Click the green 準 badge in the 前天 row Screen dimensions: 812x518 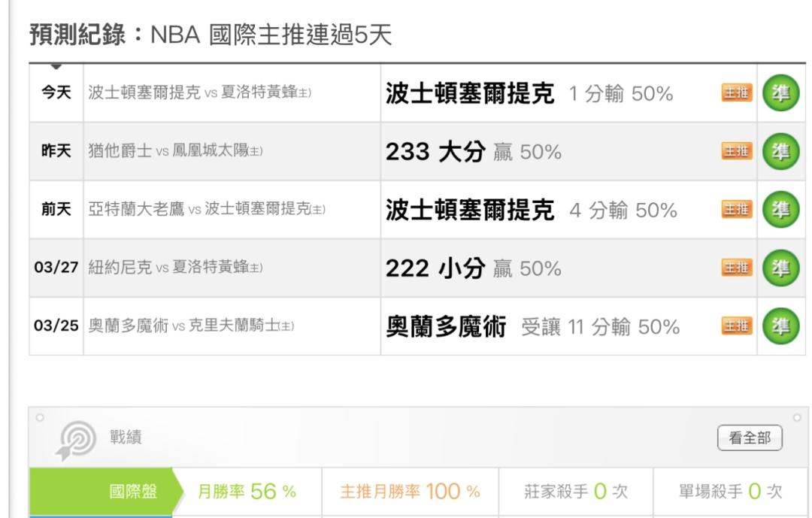pos(781,210)
